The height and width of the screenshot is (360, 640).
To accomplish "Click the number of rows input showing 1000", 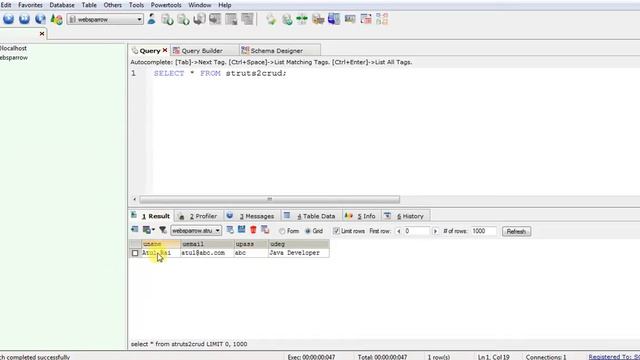I will [484, 231].
